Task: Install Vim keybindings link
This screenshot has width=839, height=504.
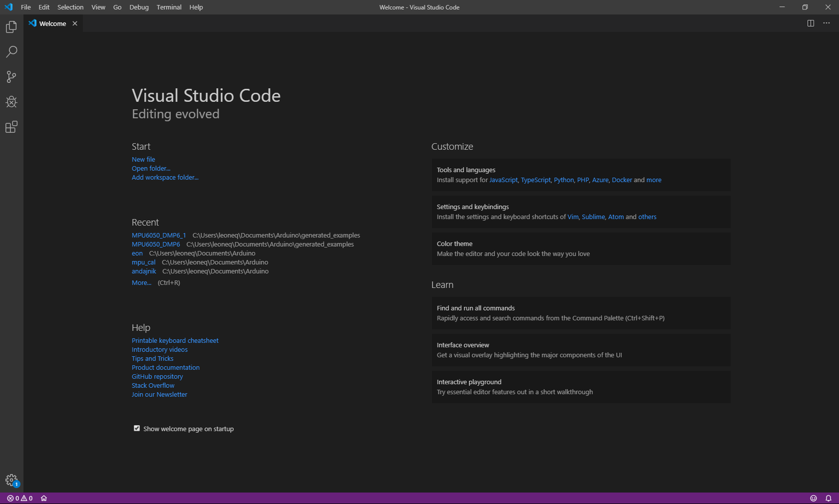Action: click(x=573, y=217)
